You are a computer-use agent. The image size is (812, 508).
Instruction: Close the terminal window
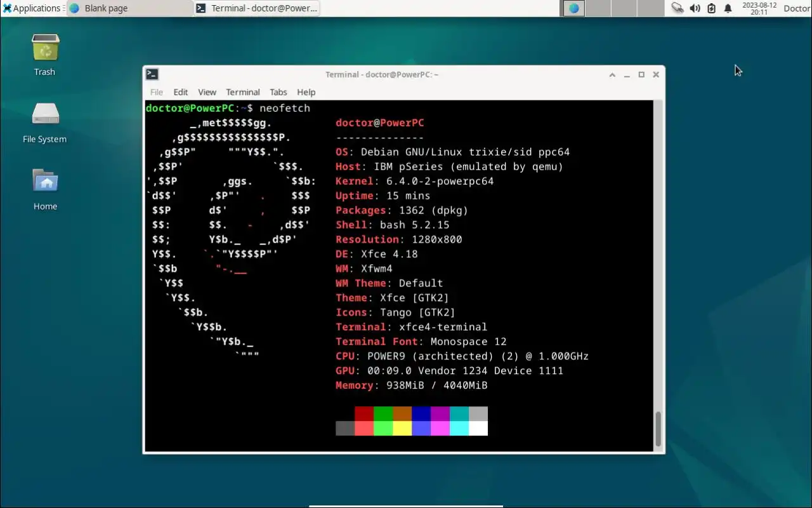tap(656, 74)
